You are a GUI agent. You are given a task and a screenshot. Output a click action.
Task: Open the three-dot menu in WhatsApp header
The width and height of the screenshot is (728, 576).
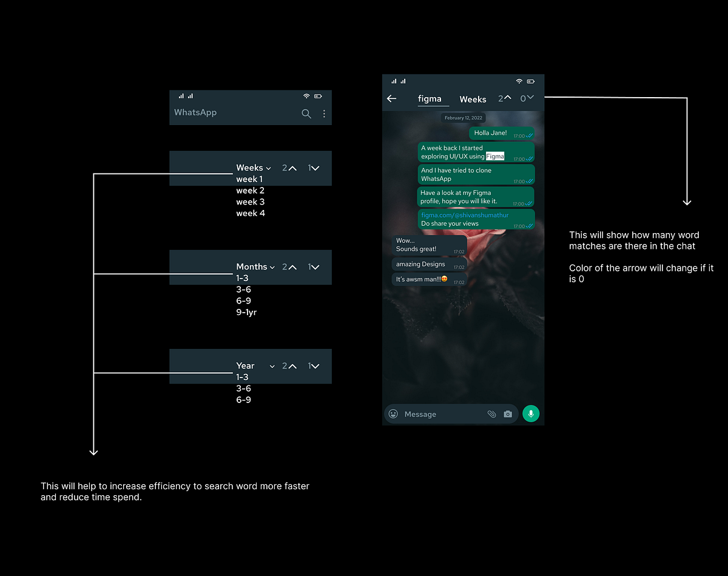(323, 114)
